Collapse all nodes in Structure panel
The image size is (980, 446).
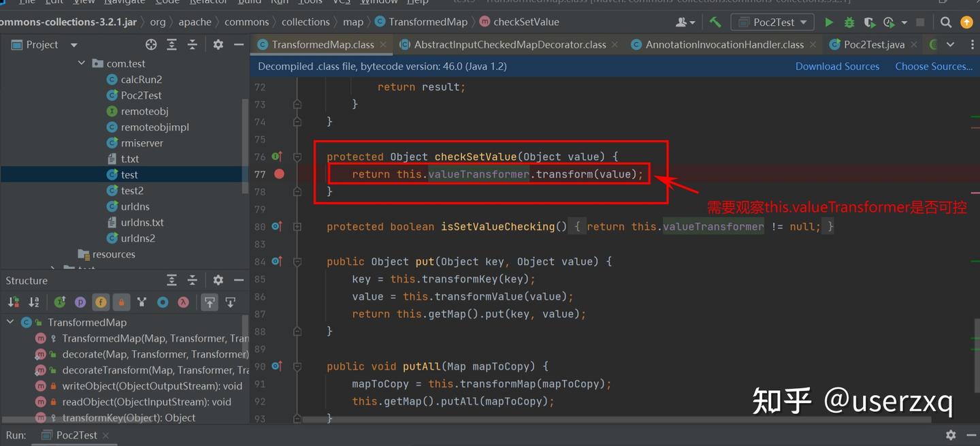click(x=193, y=279)
